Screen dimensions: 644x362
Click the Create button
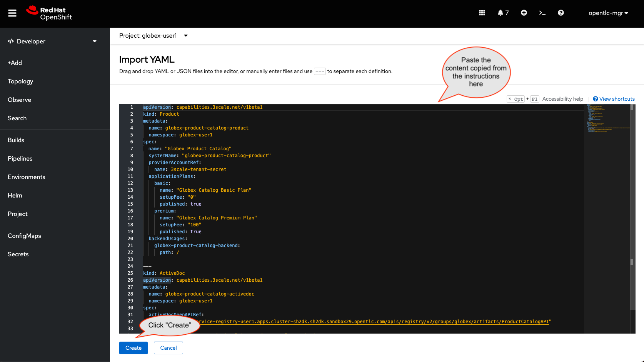133,348
